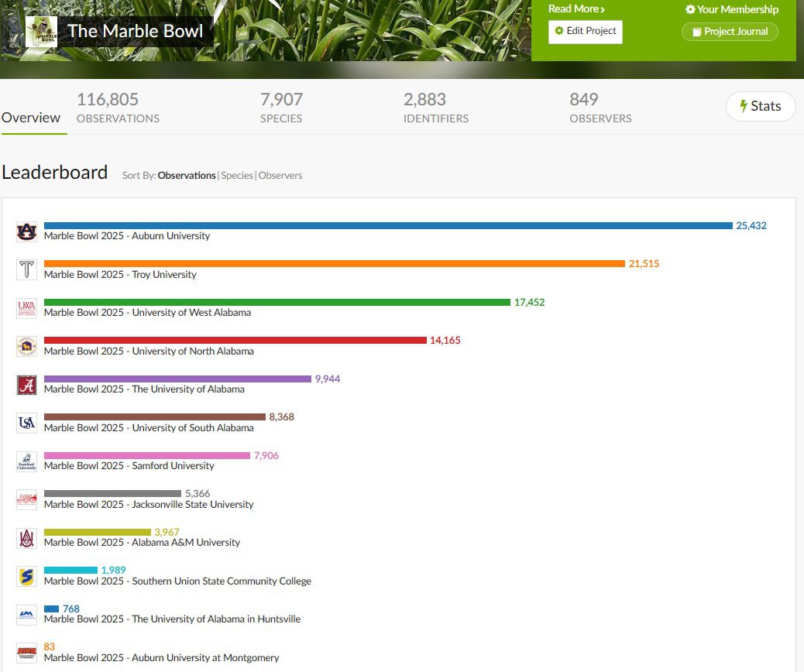Image resolution: width=804 pixels, height=672 pixels.
Task: Open the Species count tab
Action: tap(281, 108)
